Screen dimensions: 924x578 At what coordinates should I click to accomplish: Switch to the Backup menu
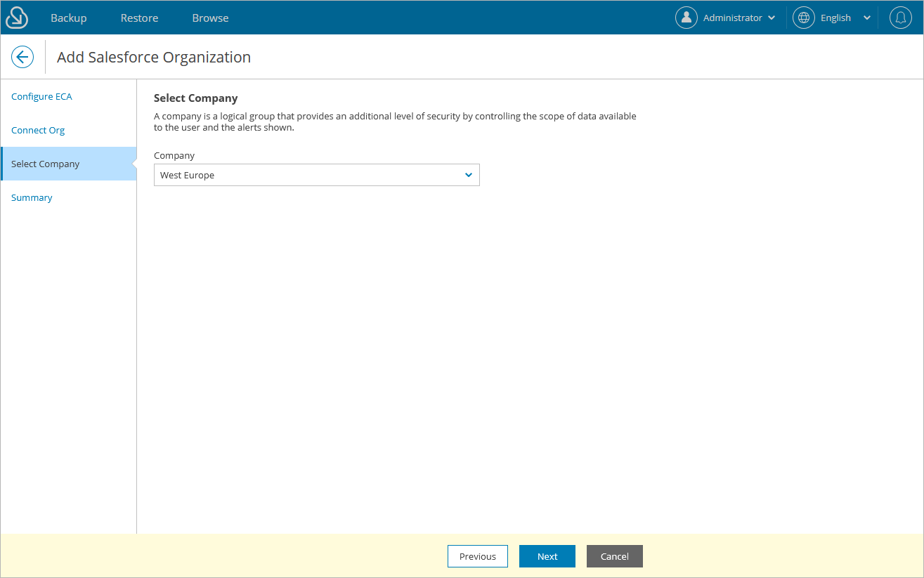pos(68,17)
